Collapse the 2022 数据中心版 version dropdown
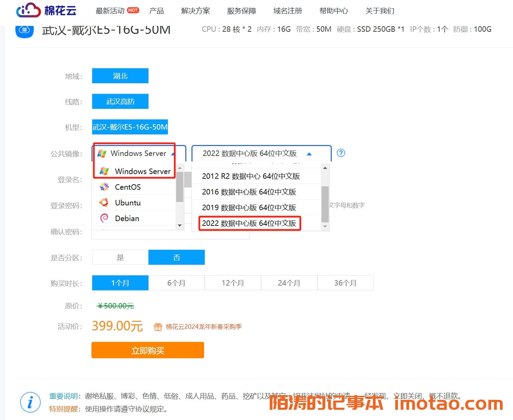This screenshot has height=420, width=513. (261, 153)
